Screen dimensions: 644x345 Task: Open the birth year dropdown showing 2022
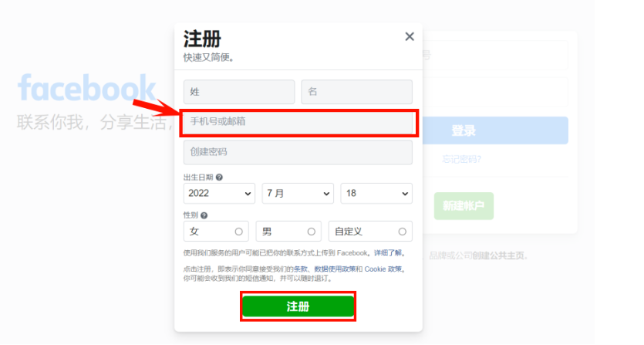coord(219,193)
